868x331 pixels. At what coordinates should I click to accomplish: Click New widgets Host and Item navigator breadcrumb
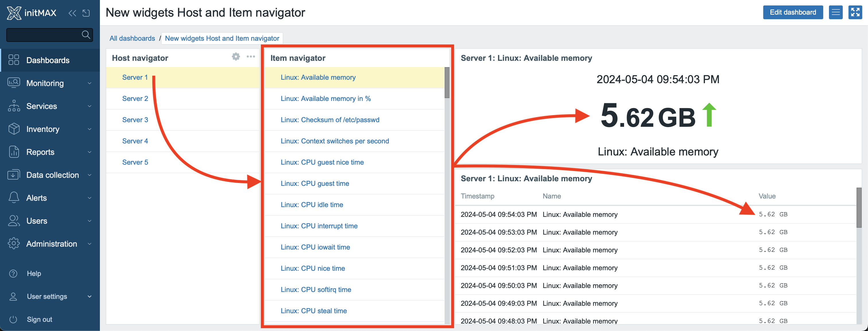(222, 38)
